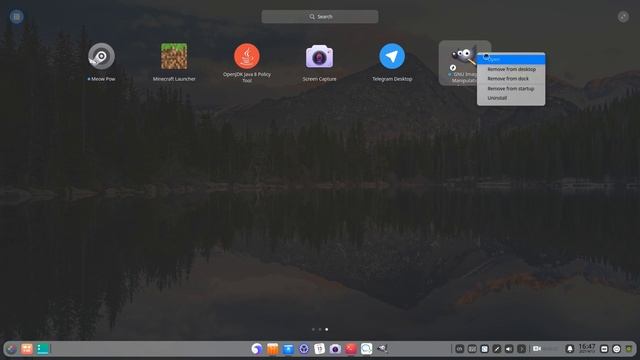Click teal desktop icon in the dock
640x360 pixels.
click(43, 349)
